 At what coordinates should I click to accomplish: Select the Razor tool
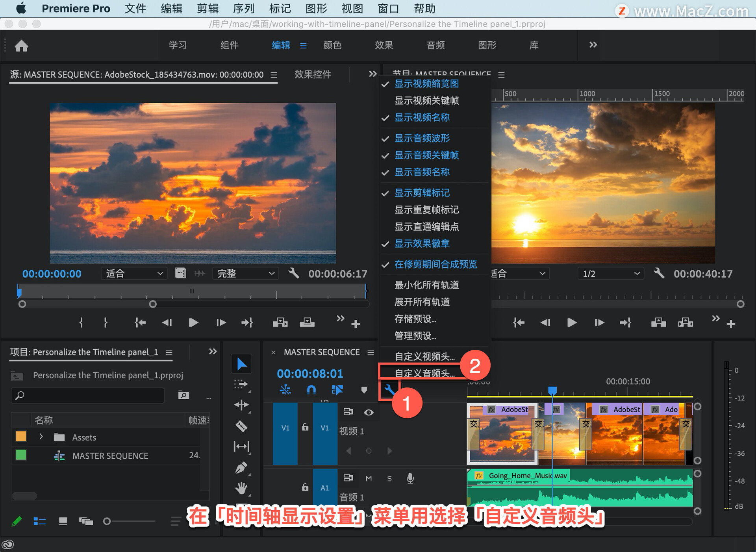click(241, 426)
